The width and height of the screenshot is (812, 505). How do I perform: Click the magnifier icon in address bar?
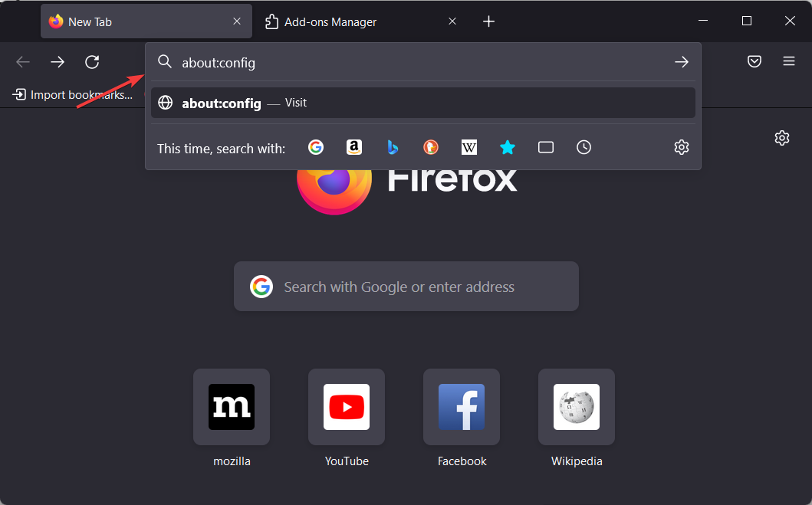(x=165, y=61)
